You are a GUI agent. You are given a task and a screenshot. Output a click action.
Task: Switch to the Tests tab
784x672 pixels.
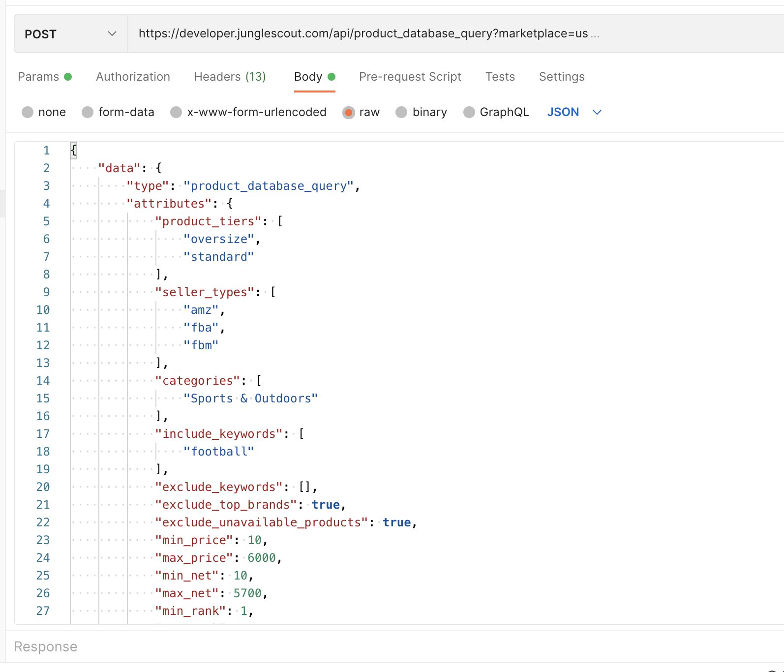pyautogui.click(x=500, y=77)
